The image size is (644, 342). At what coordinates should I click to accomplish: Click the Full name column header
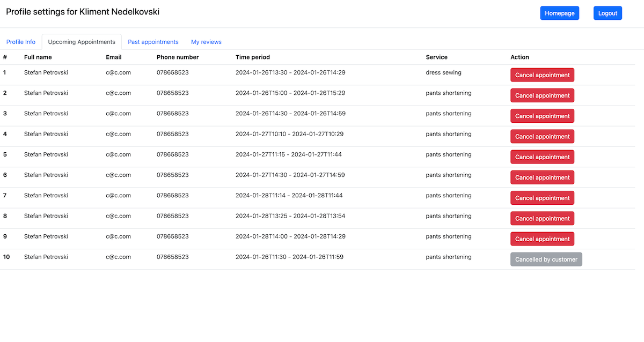click(x=38, y=57)
